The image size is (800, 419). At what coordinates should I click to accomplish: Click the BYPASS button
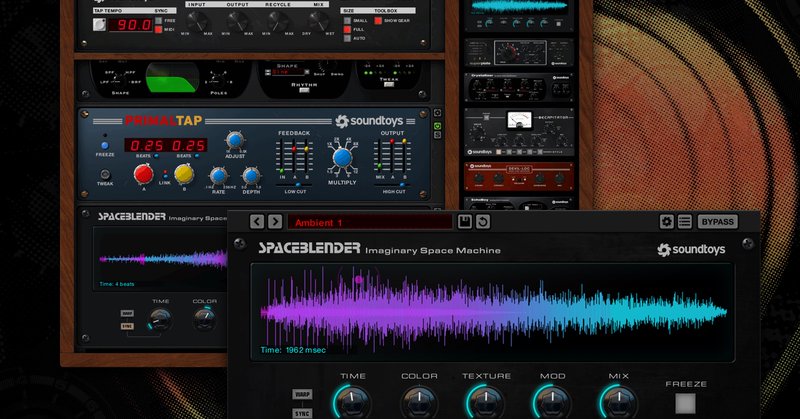[717, 221]
